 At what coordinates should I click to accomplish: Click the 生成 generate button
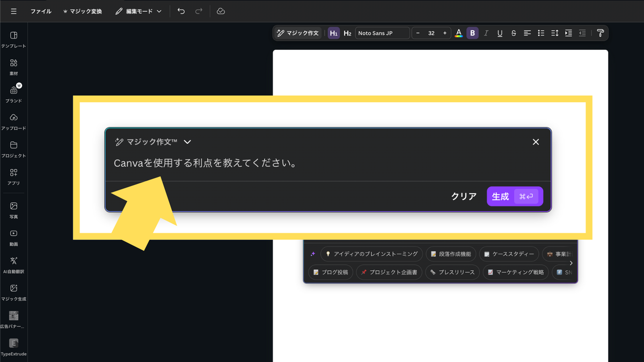[x=515, y=196]
